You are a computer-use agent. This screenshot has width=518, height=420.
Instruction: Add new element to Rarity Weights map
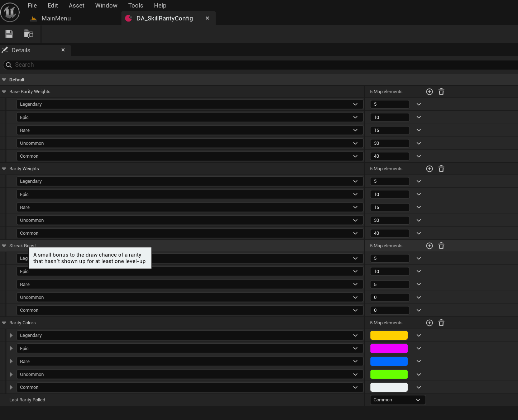pos(430,169)
